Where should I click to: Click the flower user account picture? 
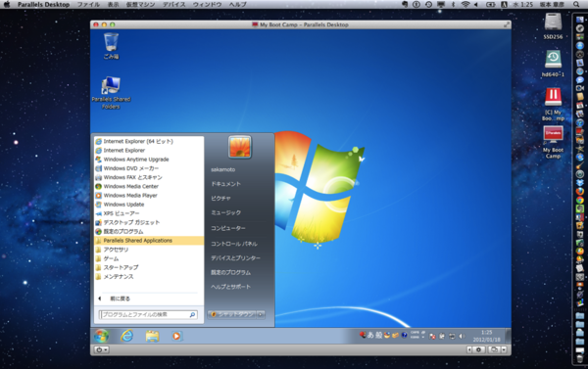[x=240, y=147]
